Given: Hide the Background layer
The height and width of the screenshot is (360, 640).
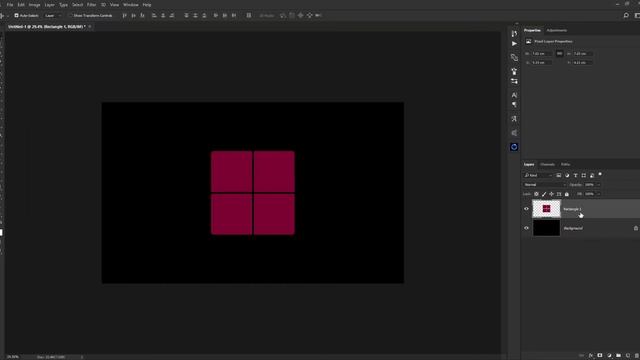Looking at the screenshot, I should pos(526,228).
